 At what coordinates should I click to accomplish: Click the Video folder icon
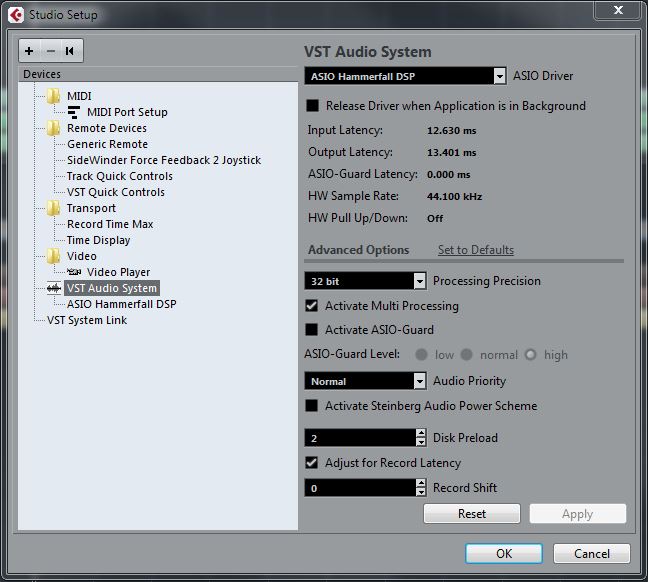pyautogui.click(x=53, y=256)
